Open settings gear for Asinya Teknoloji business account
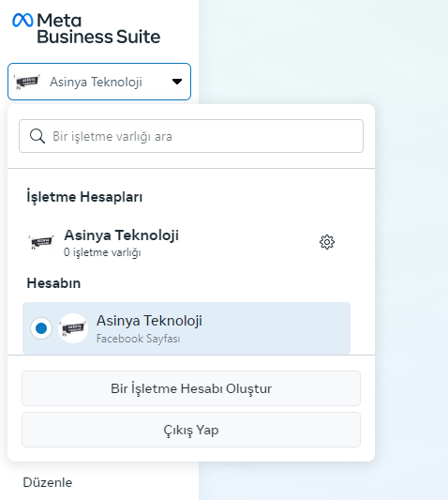Viewport: 448px width, 500px height. (327, 242)
